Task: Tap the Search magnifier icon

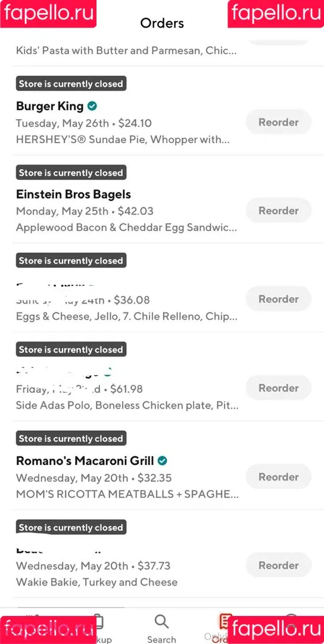Action: click(x=161, y=621)
